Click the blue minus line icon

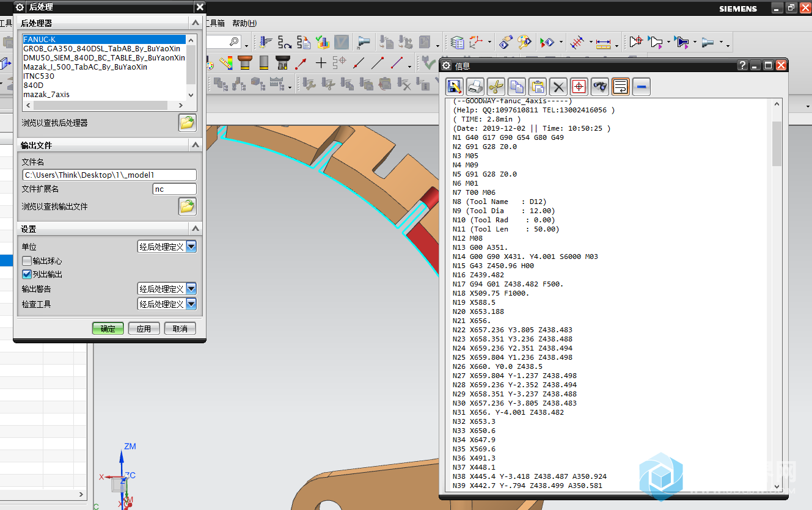tap(642, 87)
